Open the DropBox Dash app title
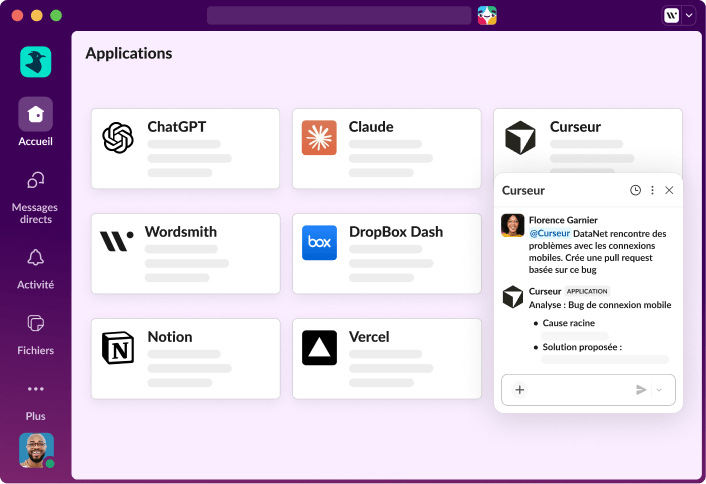This screenshot has height=484, width=706. tap(396, 232)
